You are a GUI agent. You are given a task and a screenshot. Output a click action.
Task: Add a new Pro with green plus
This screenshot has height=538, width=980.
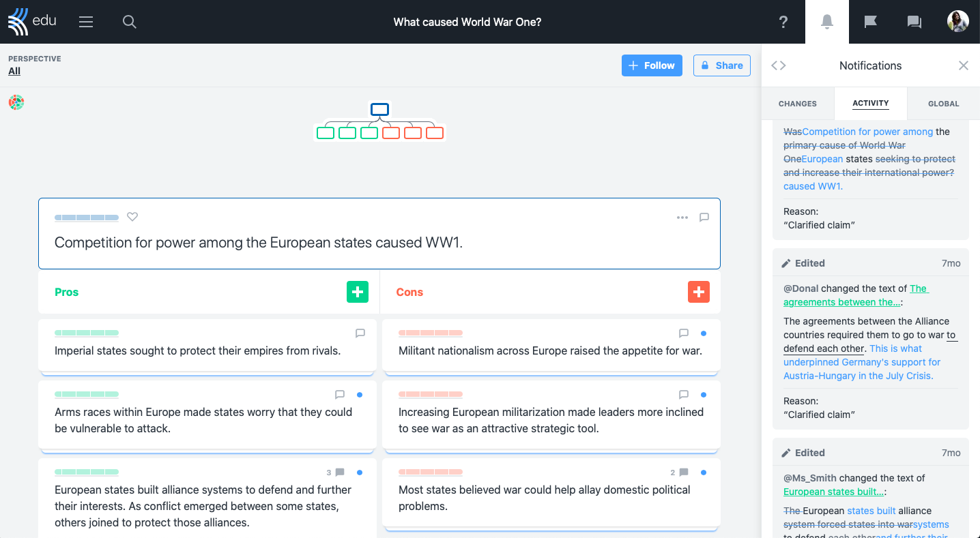[358, 292]
